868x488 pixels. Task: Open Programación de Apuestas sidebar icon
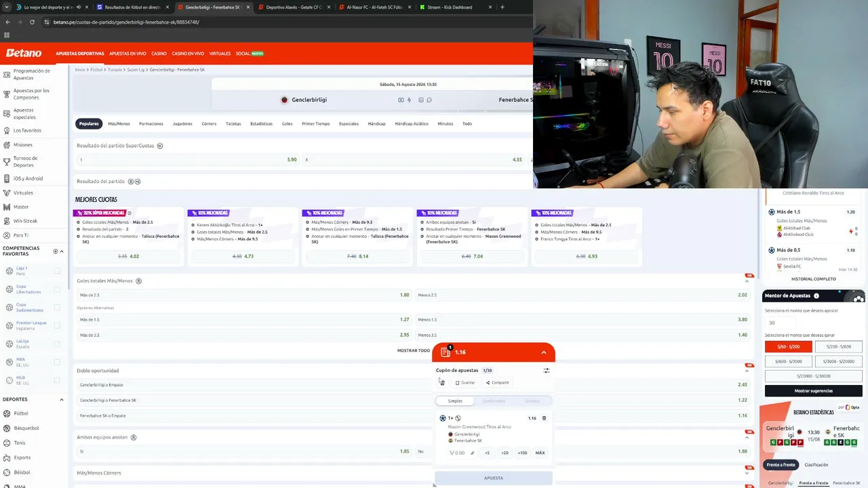(x=7, y=75)
